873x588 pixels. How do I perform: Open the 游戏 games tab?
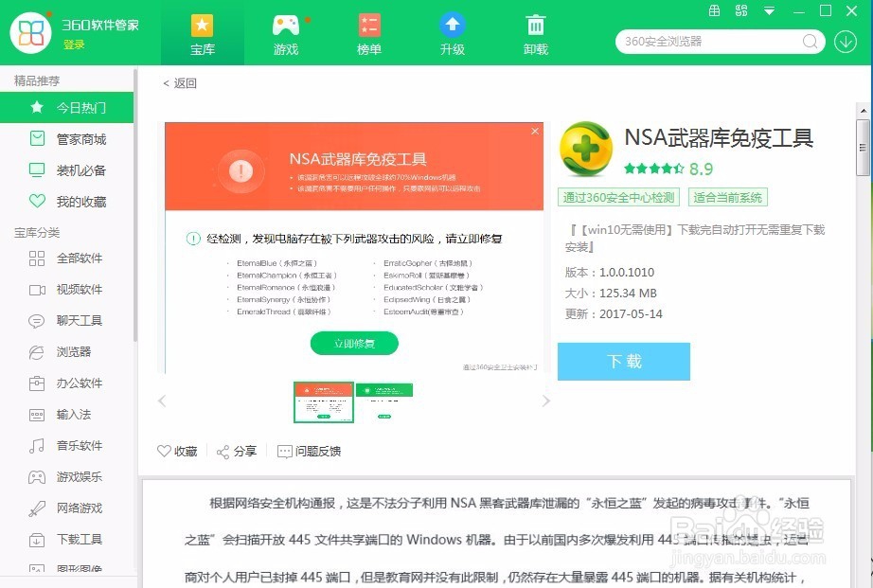285,32
